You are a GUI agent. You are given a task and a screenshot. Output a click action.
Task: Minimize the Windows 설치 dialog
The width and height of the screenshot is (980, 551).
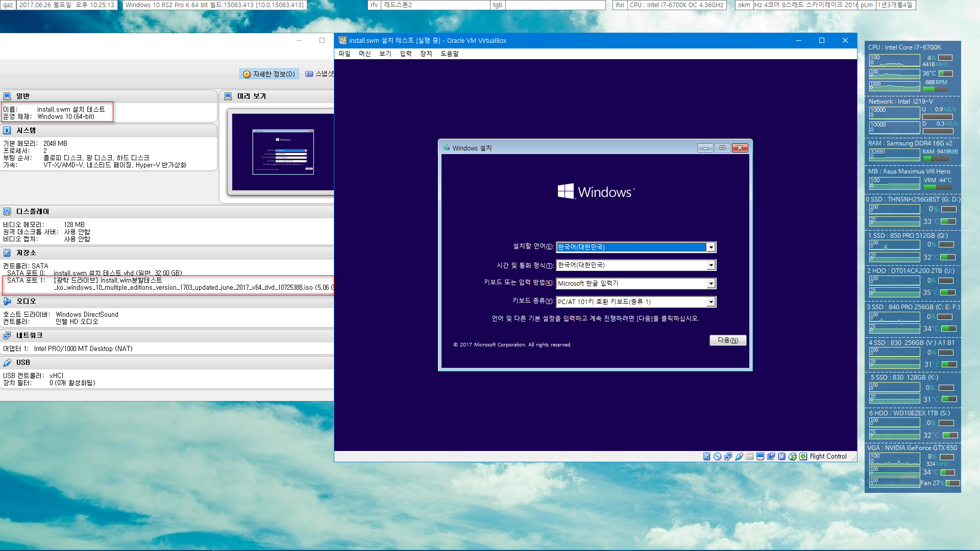(x=705, y=148)
